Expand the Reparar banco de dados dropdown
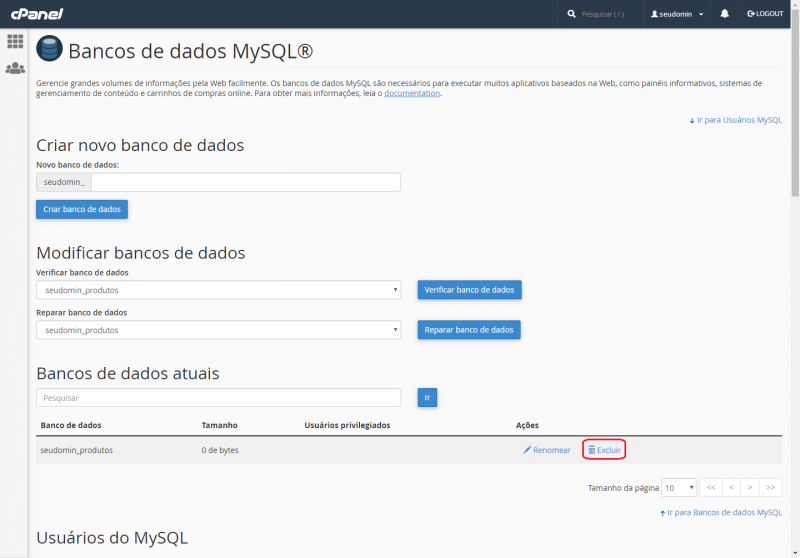This screenshot has height=558, width=800. coord(218,330)
